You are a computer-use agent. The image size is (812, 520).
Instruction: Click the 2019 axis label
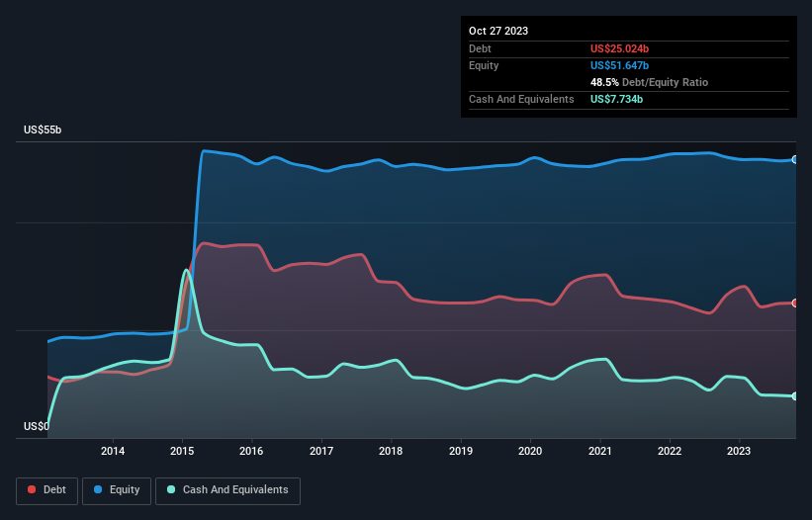460,451
